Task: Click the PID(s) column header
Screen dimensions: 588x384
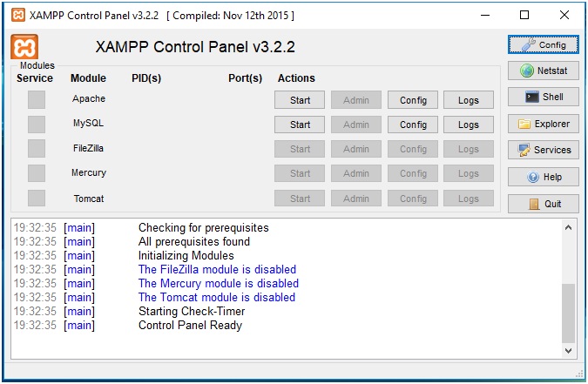Action: tap(146, 78)
